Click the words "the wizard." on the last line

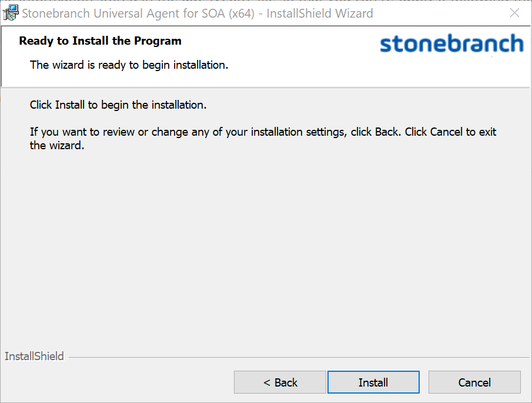(x=57, y=146)
